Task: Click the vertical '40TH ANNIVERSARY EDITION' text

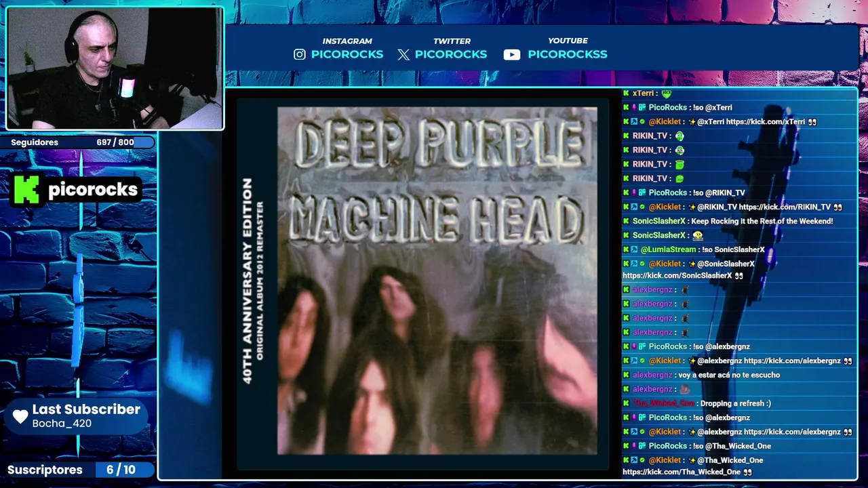Action: (248, 281)
